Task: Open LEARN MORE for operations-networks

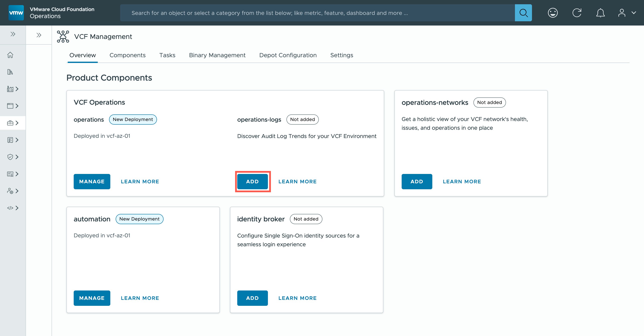Action: point(462,181)
